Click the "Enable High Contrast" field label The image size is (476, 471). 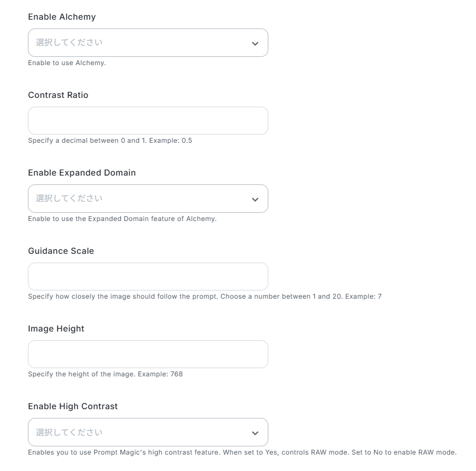coord(73,406)
